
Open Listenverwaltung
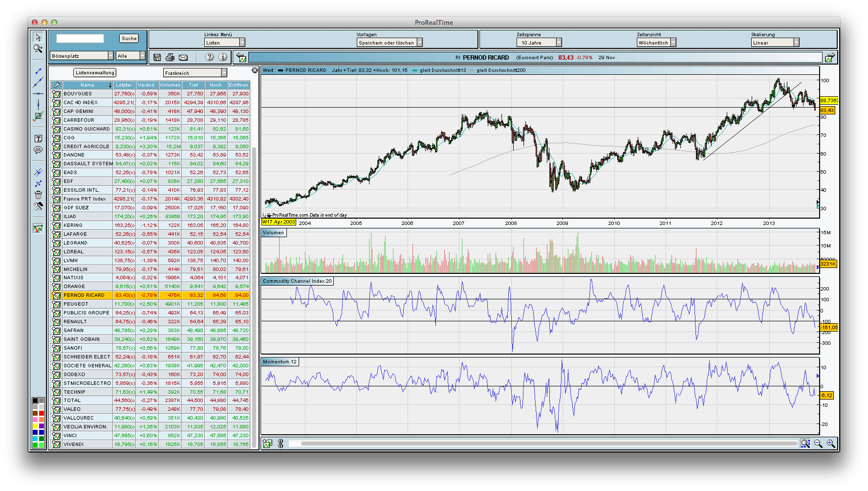95,73
